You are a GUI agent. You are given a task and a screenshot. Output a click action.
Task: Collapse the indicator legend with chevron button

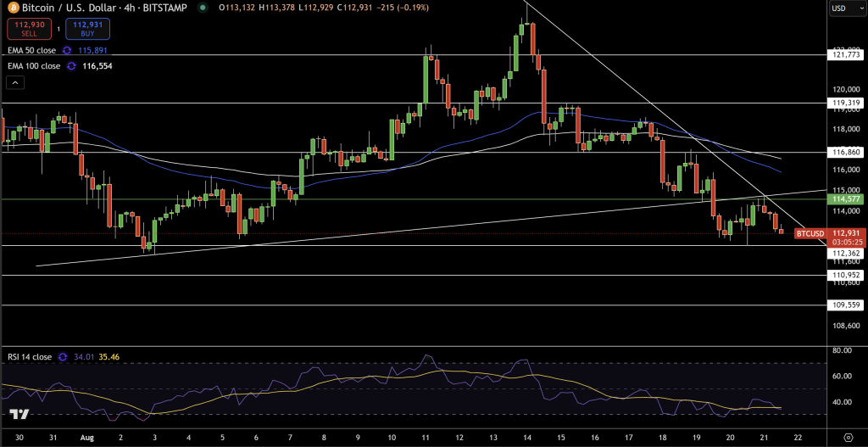click(15, 83)
